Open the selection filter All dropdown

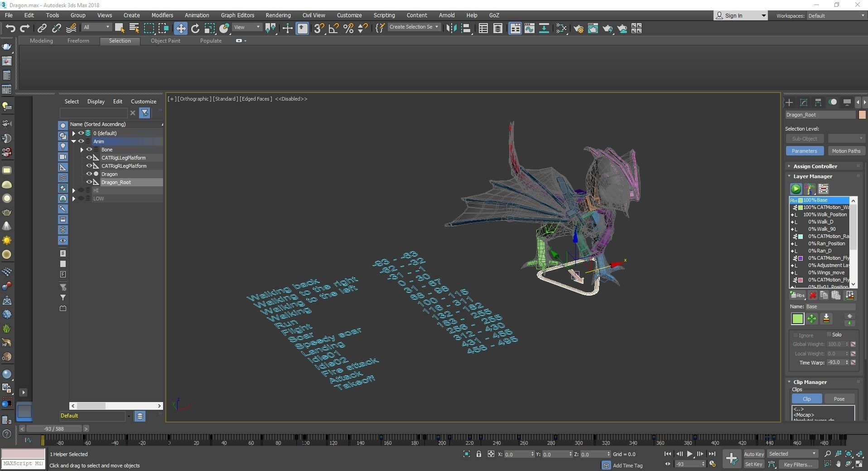pos(96,27)
